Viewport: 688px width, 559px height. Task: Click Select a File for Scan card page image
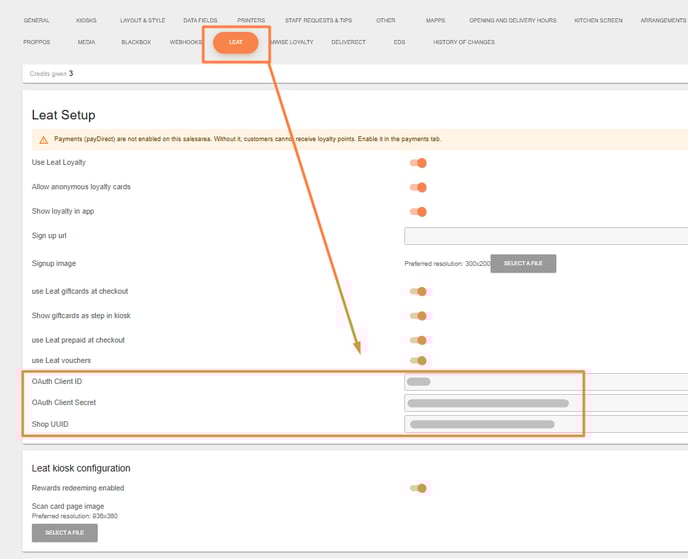64,533
